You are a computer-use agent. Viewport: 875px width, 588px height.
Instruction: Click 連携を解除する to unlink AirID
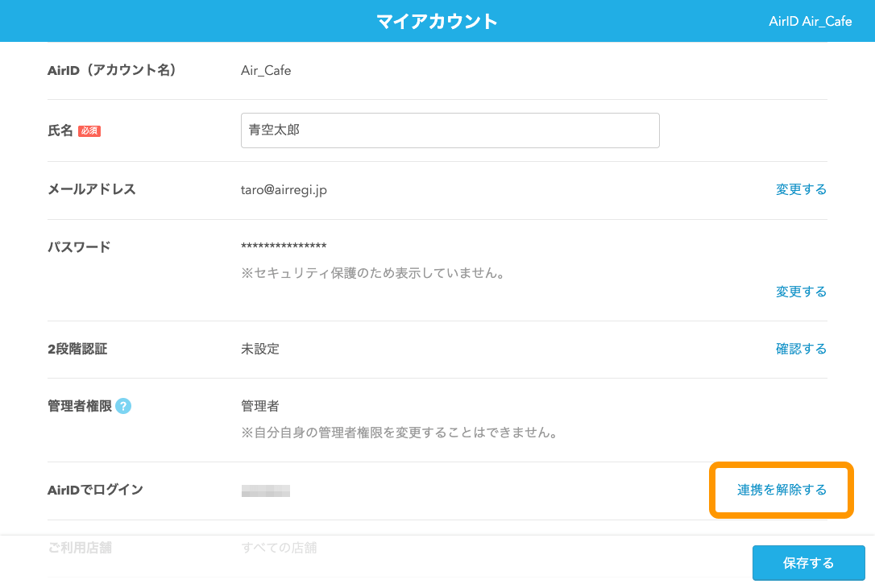point(780,490)
